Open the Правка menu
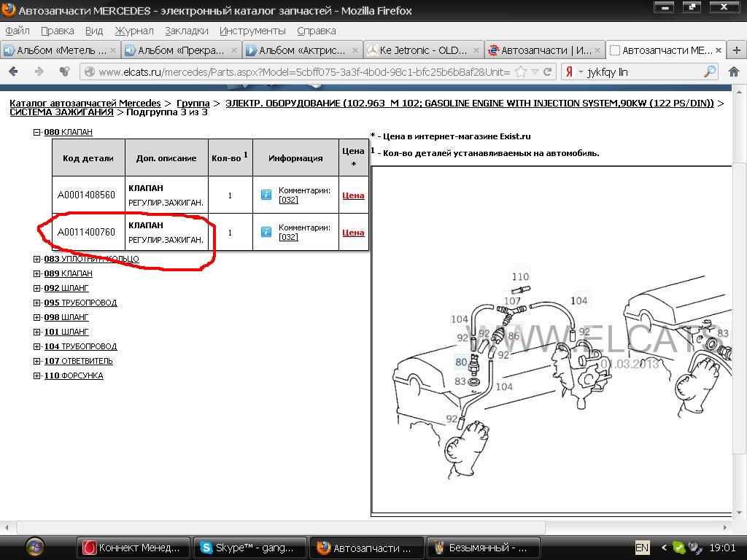The image size is (747, 560). tap(57, 31)
